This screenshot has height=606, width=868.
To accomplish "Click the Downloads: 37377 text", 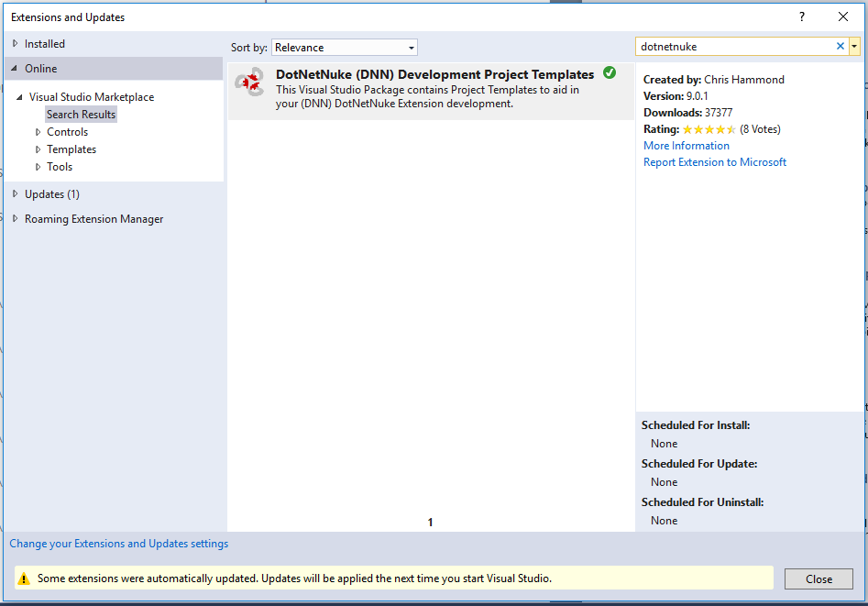I will pyautogui.click(x=687, y=113).
